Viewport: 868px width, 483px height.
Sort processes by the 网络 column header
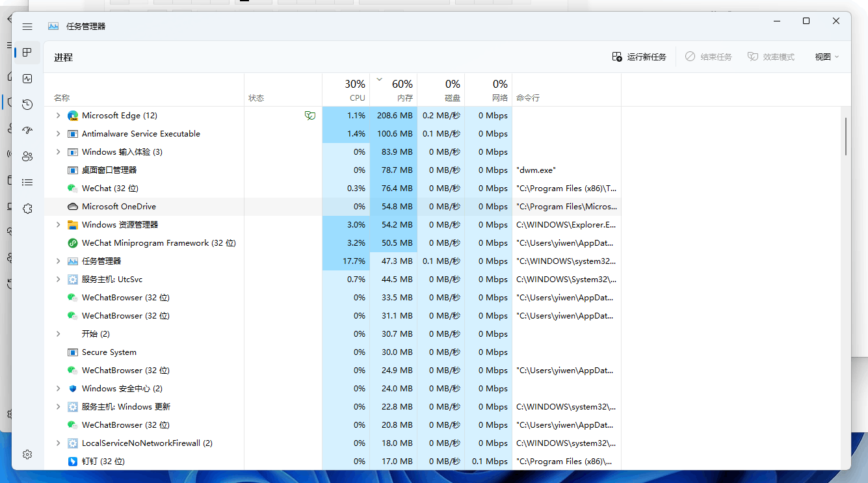[488, 90]
